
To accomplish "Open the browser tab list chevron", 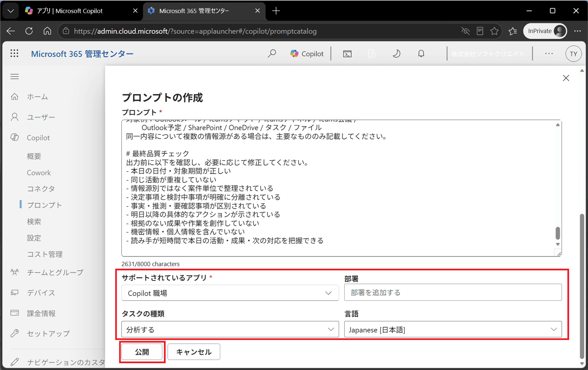I will point(11,11).
